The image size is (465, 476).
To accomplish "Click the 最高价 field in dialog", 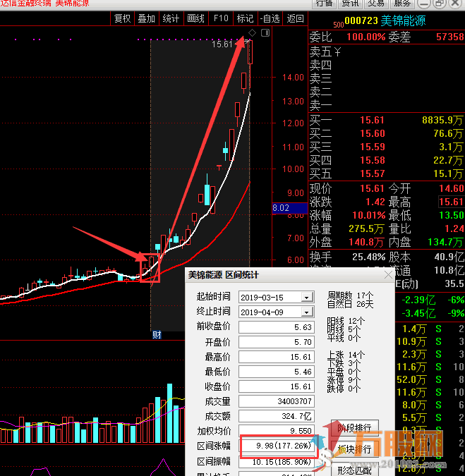I will click(277, 357).
